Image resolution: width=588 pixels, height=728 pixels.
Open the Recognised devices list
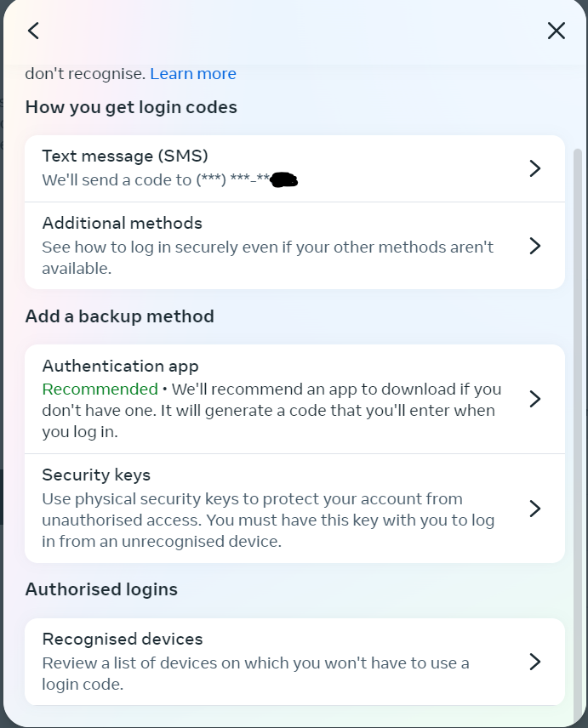tap(123, 640)
